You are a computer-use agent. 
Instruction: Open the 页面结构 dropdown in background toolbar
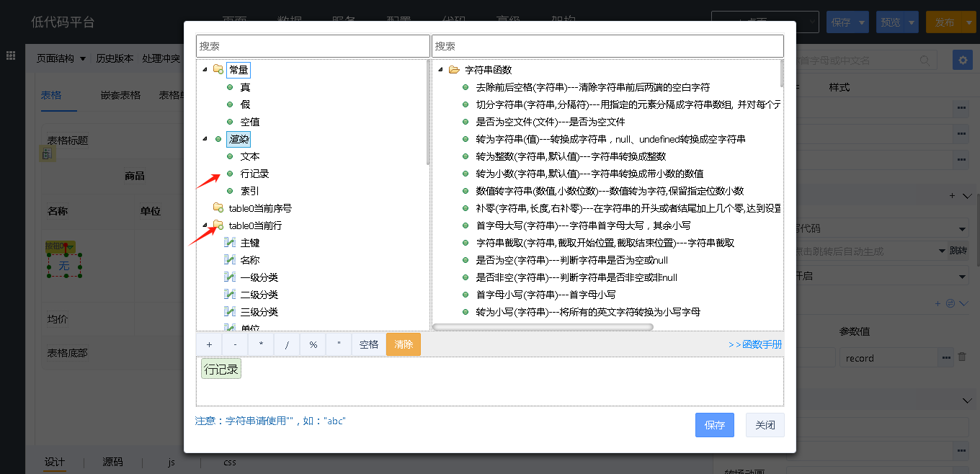coord(61,58)
